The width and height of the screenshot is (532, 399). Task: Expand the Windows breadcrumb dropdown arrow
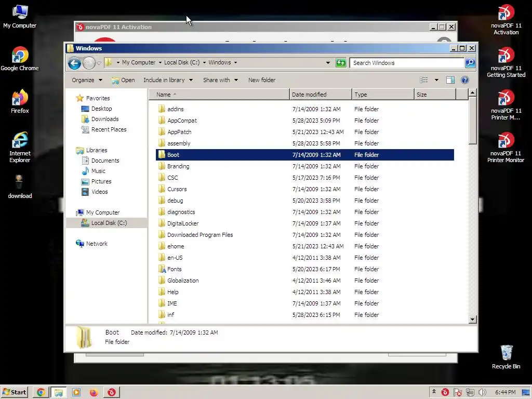coord(235,62)
